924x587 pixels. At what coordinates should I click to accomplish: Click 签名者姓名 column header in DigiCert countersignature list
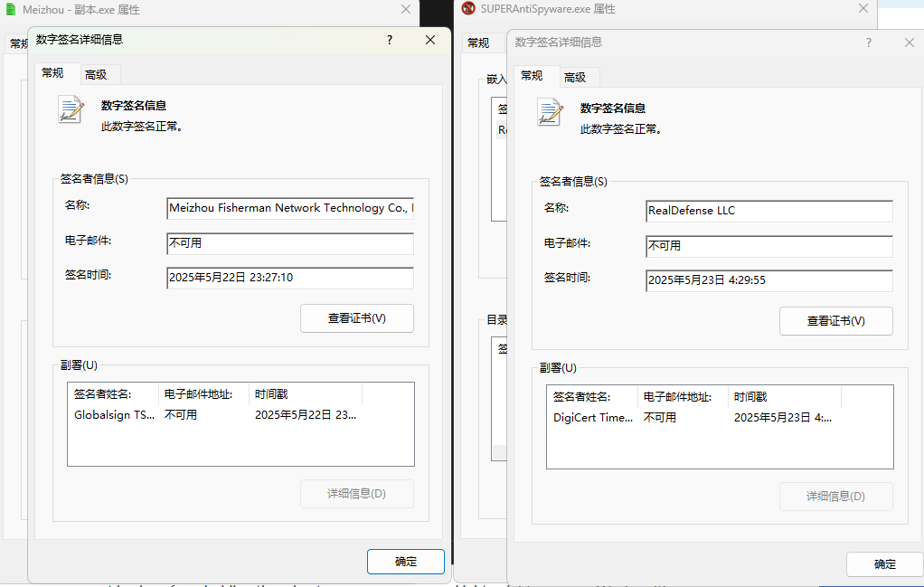592,397
